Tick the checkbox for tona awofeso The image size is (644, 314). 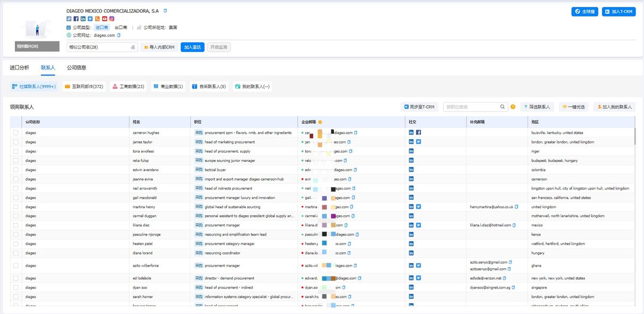[x=16, y=151]
